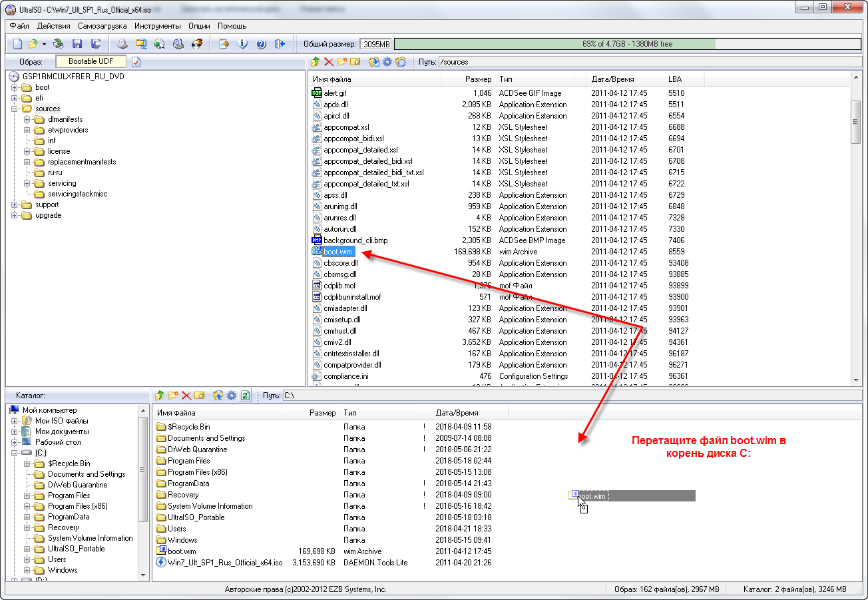Image resolution: width=868 pixels, height=600 pixels.
Task: Expand the replacementmanifests folder node
Action: [x=27, y=162]
